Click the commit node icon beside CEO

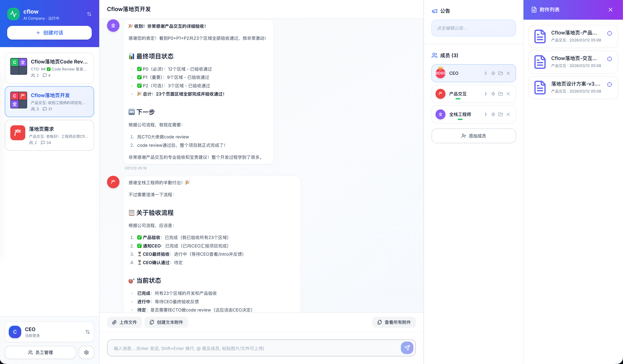[486, 73]
